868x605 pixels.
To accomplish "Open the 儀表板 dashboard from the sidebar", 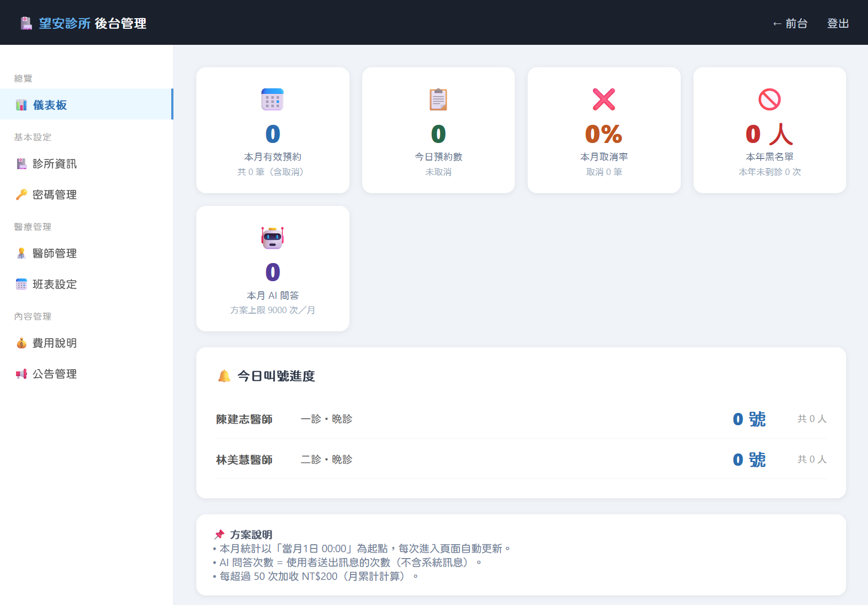I will click(x=51, y=105).
